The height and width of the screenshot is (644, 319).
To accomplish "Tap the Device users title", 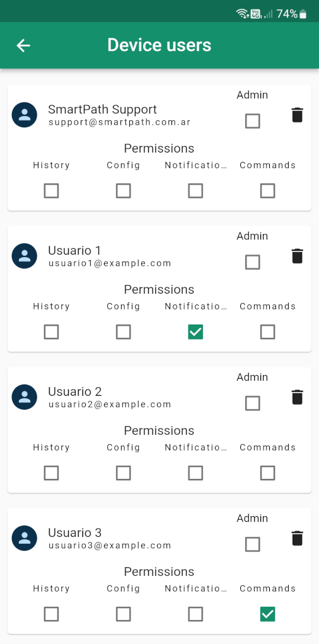I will point(159,45).
